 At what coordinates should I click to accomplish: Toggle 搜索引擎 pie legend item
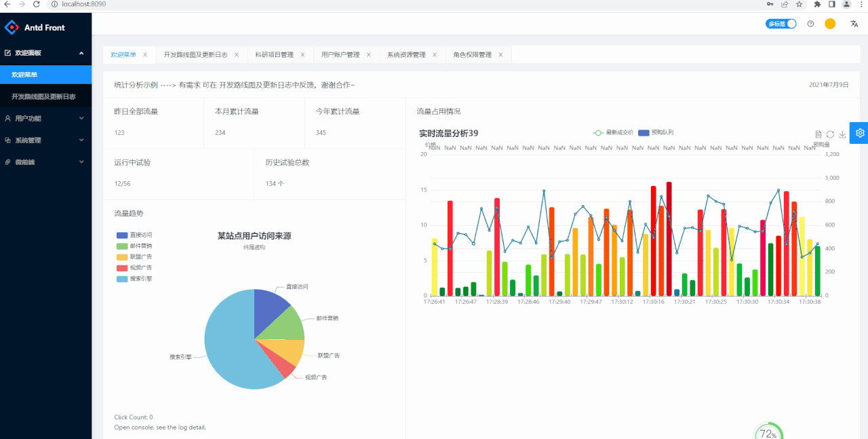(x=135, y=278)
